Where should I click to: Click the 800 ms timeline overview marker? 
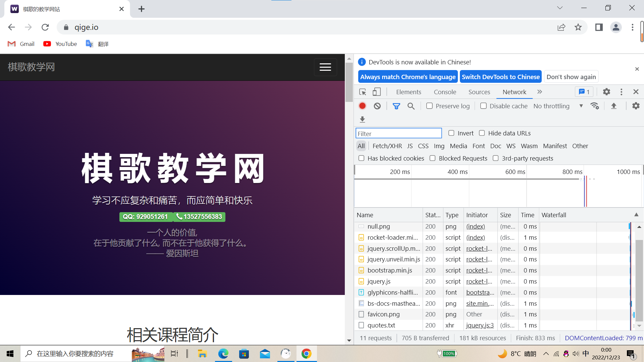point(572,172)
